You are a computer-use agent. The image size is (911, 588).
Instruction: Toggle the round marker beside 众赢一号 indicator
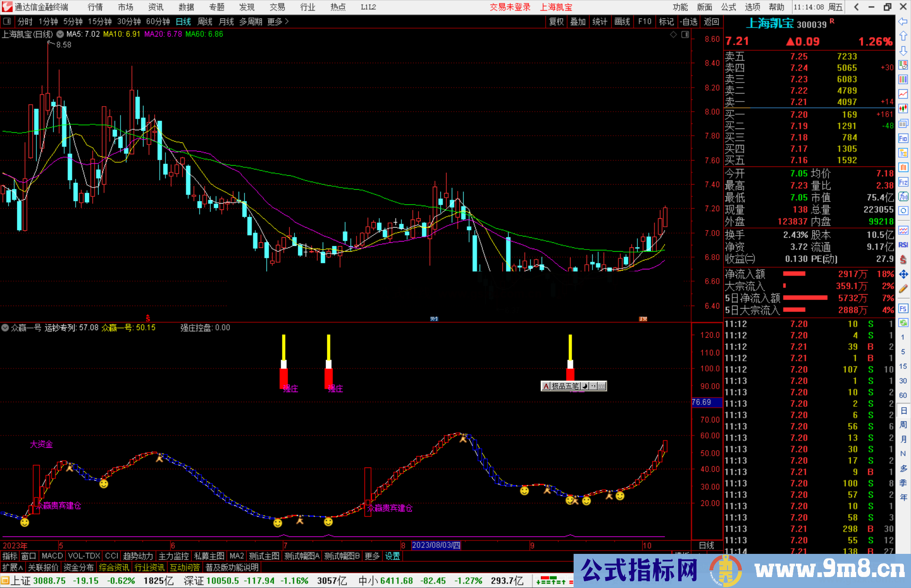[5, 328]
